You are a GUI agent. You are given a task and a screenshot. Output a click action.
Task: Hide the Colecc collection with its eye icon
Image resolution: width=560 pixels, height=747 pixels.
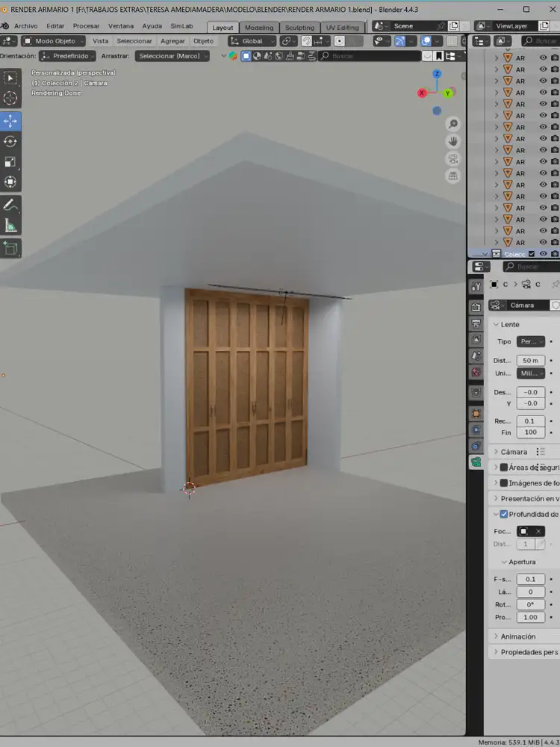(543, 254)
